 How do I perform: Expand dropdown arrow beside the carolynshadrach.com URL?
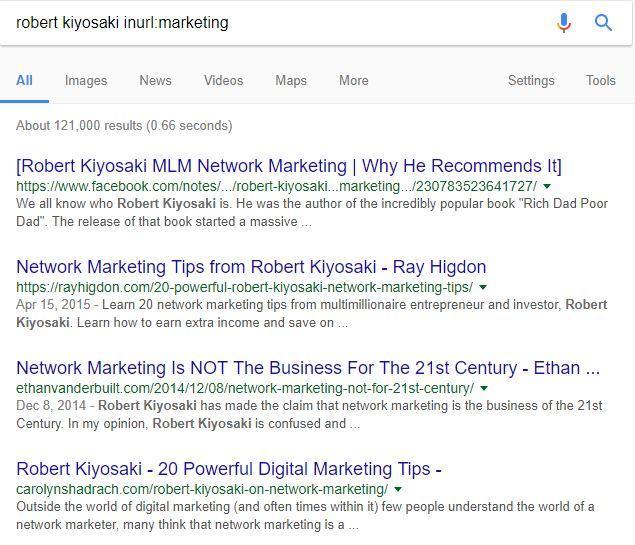398,489
